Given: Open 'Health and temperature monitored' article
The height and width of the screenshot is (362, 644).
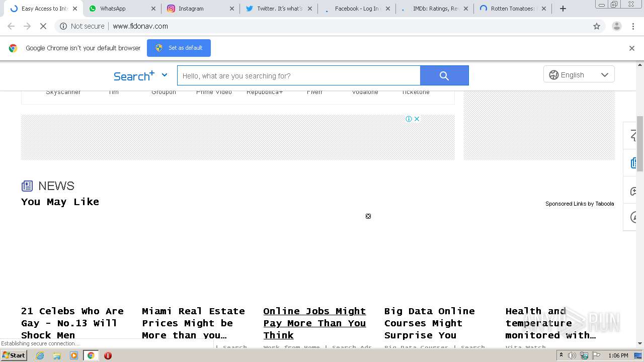Looking at the screenshot, I should [x=551, y=323].
